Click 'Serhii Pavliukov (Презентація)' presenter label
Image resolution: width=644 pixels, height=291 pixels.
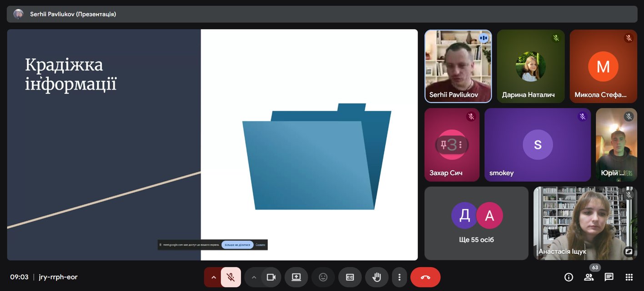pos(73,14)
